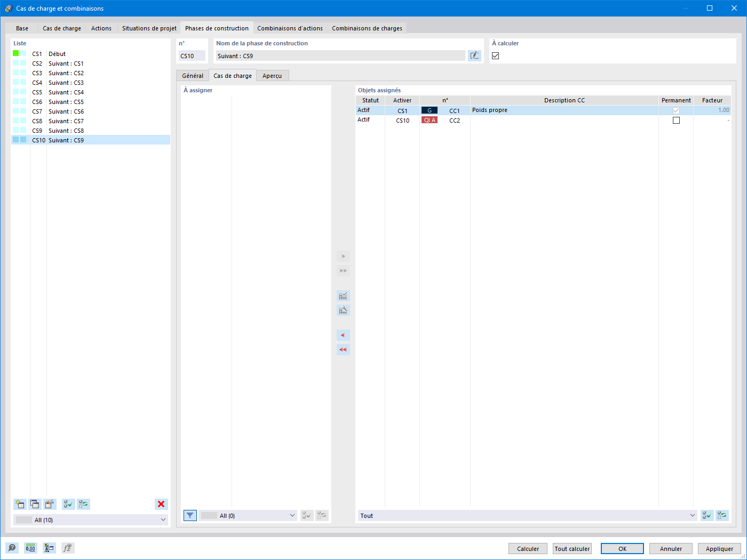Click the grid with checkmark icon
Viewport: 747px width, 560px height.
coord(343,296)
